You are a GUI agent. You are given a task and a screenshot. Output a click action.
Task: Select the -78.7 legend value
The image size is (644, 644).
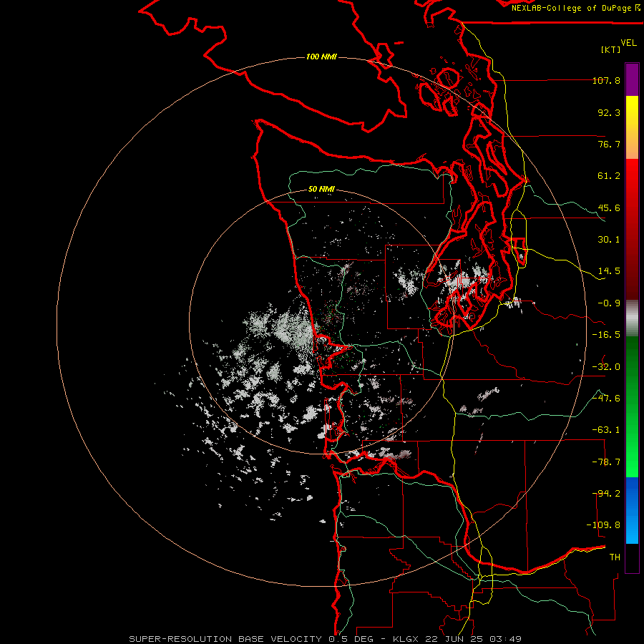click(606, 462)
